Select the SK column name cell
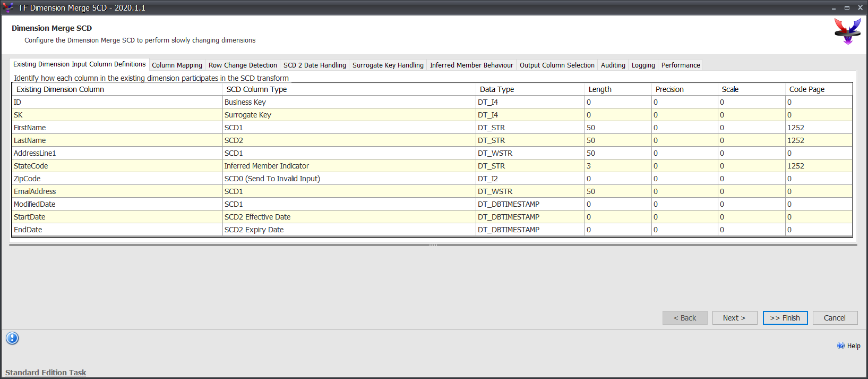Viewport: 868px width, 379px height. 117,115
